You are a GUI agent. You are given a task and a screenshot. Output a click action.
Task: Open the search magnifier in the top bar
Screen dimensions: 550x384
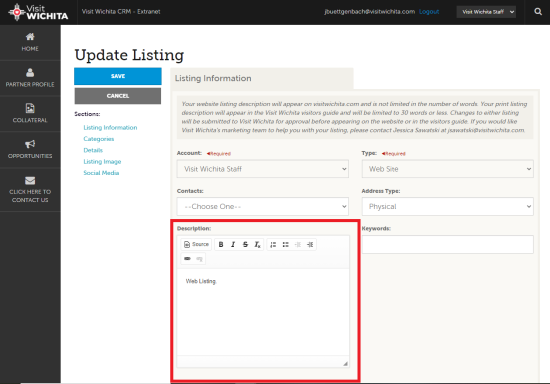click(x=538, y=12)
